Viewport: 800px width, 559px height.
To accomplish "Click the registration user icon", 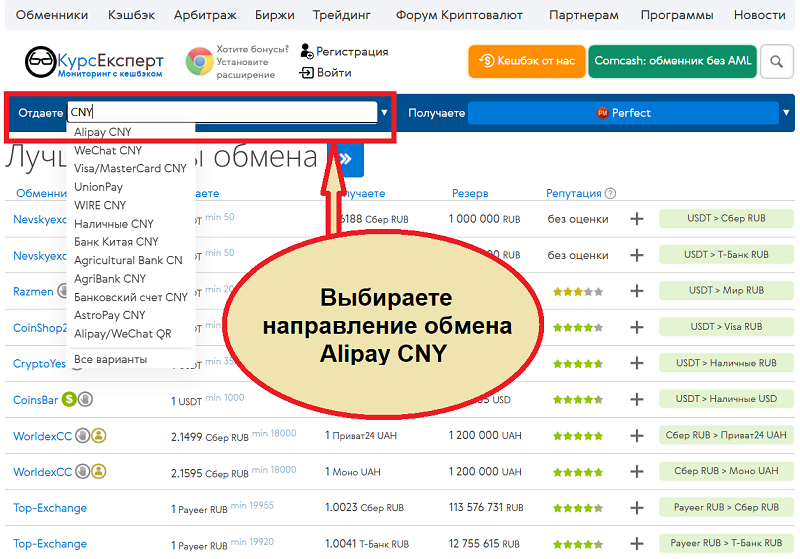I will click(306, 52).
